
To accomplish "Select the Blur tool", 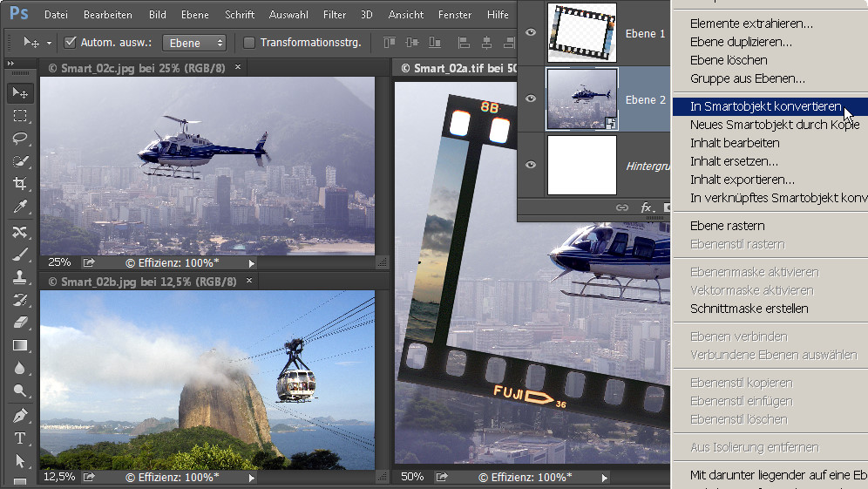I will (20, 368).
